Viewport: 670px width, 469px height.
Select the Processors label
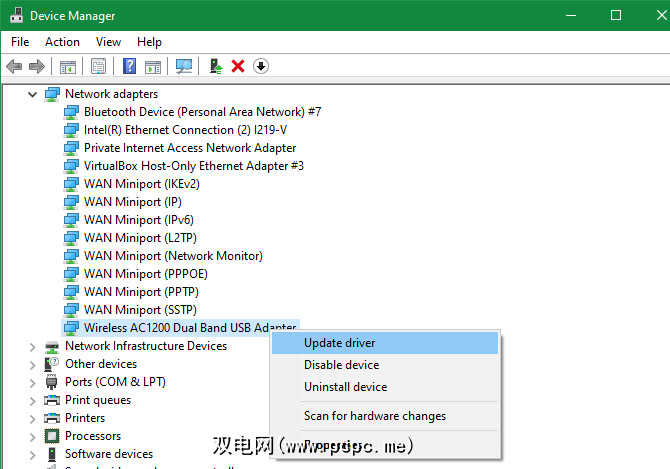pyautogui.click(x=93, y=436)
